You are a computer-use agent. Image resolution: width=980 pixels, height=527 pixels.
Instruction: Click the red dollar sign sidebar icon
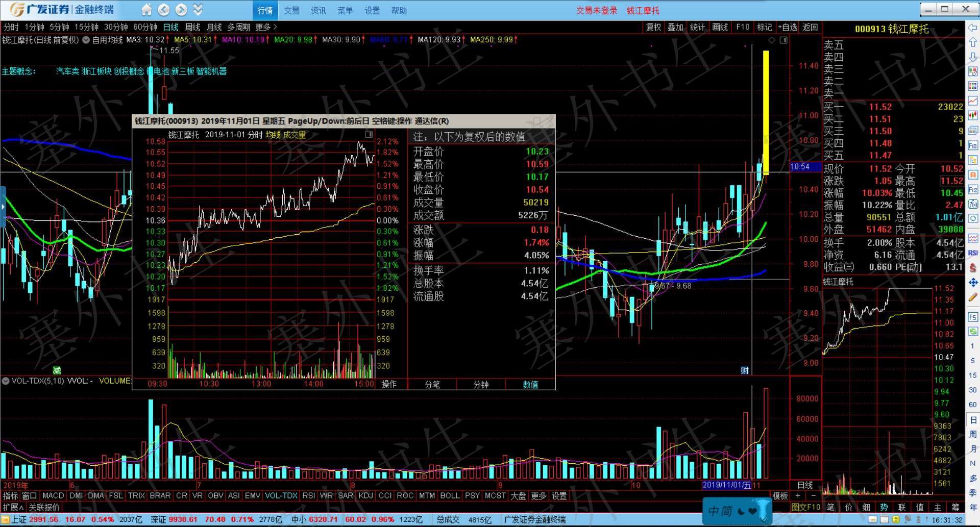pyautogui.click(x=973, y=267)
